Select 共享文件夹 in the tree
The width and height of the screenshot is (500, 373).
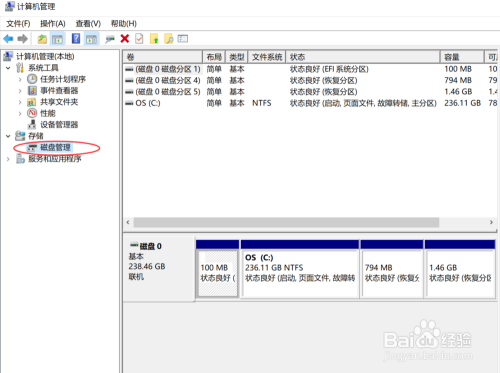point(59,102)
